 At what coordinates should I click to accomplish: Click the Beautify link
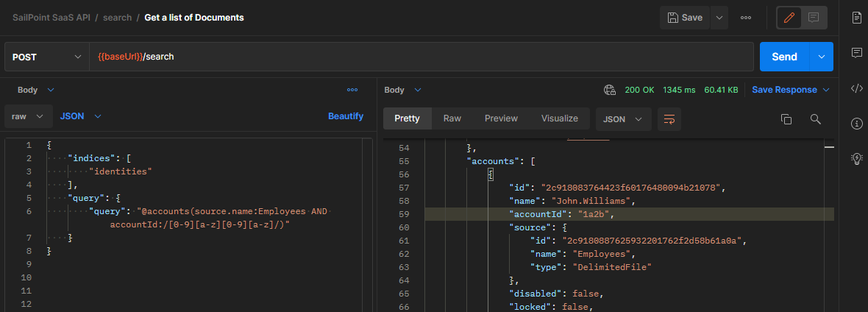click(345, 116)
